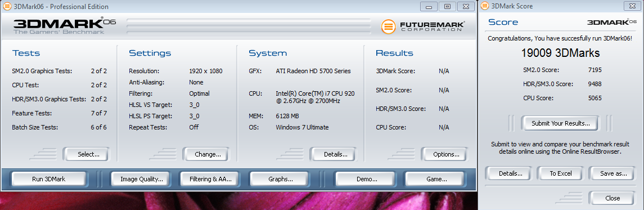Viewport: 644px width, 210px height.
Task: Click the 3DMARK06 Gamers' Benchmark logo
Action: coord(65,26)
